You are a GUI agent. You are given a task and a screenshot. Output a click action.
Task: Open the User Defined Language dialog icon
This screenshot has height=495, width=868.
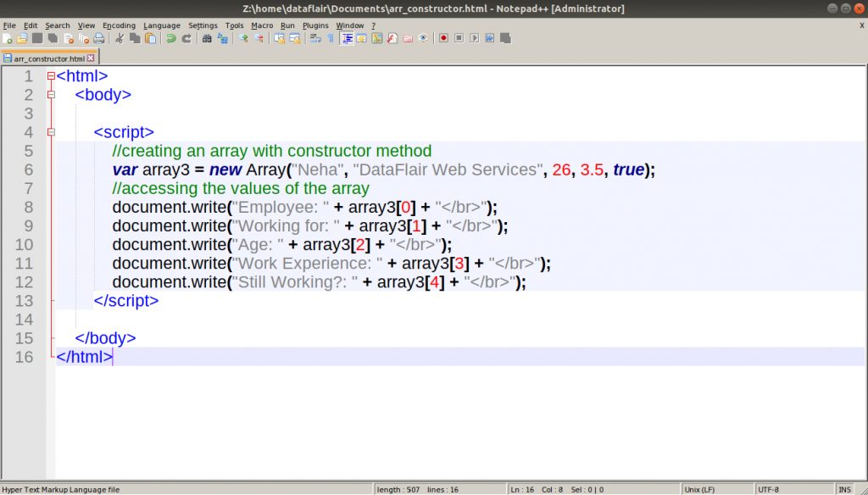click(x=361, y=38)
